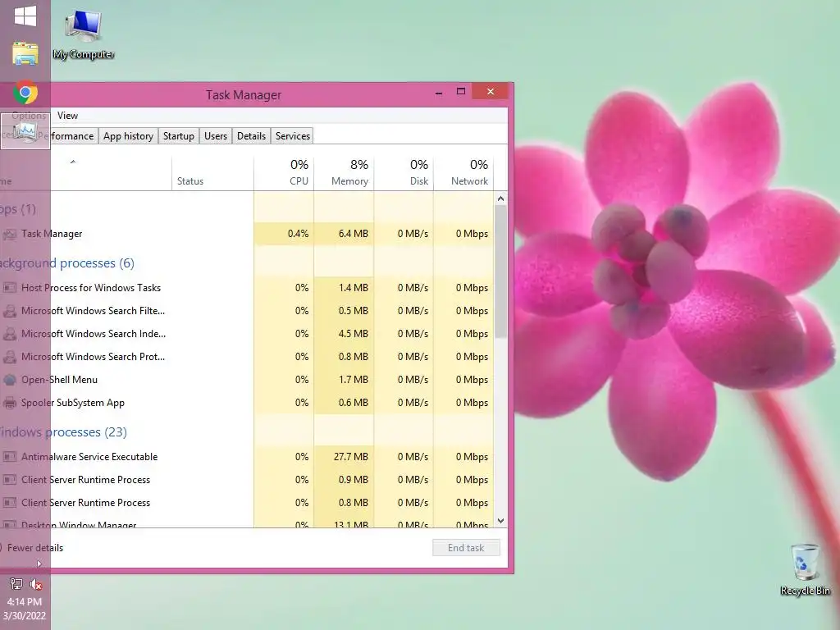This screenshot has height=630, width=840.
Task: Click the 27.7 MB memory value
Action: pos(351,457)
